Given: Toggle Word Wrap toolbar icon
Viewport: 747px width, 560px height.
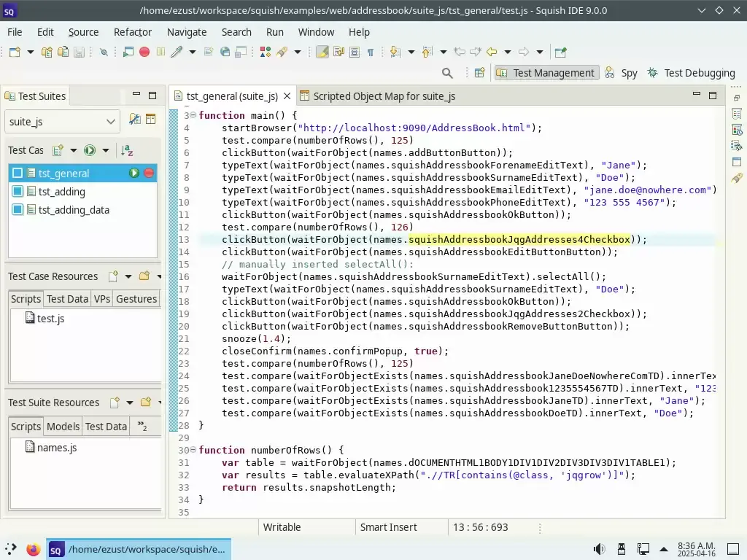Looking at the screenshot, I should click(338, 52).
